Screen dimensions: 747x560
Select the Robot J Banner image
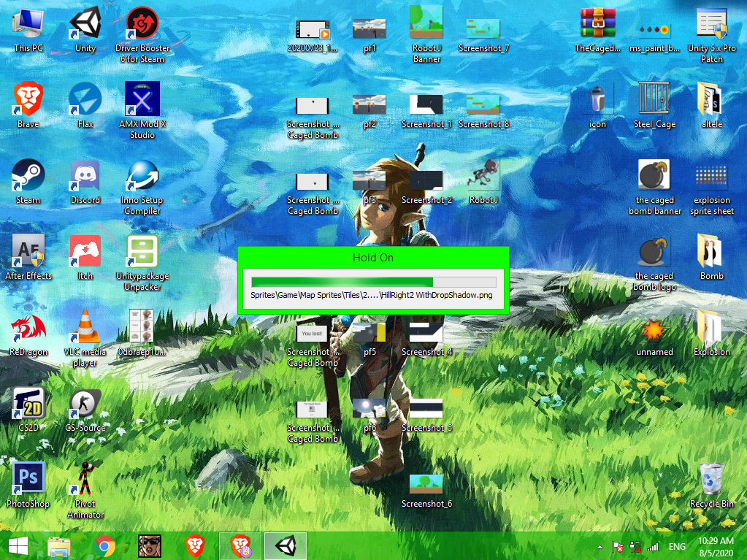pos(426,35)
